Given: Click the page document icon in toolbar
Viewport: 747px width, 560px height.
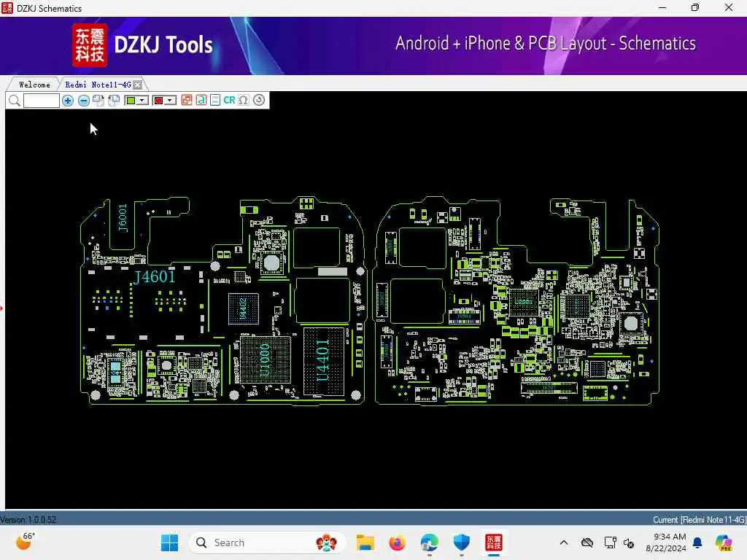Looking at the screenshot, I should [215, 100].
